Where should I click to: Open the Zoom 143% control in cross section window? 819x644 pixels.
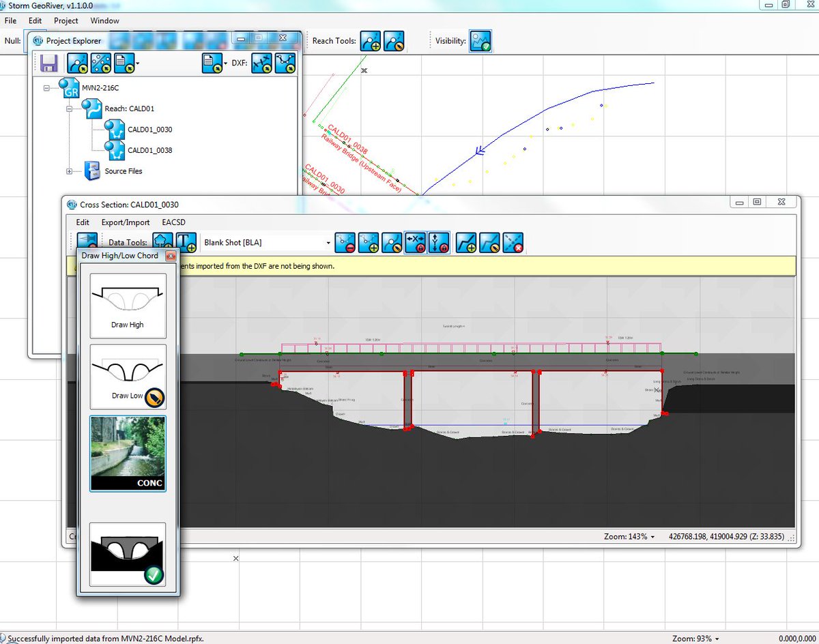pyautogui.click(x=629, y=537)
